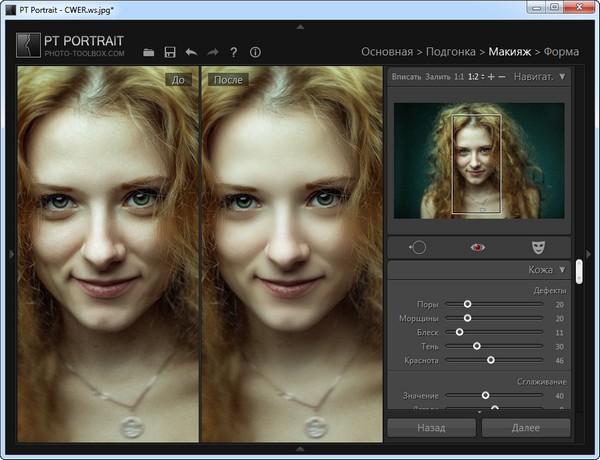The width and height of the screenshot is (600, 460).
Task: Click the open file folder icon
Action: 149,52
